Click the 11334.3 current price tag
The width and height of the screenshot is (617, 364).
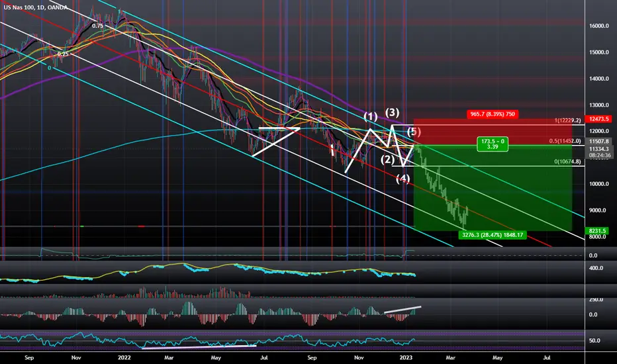[599, 149]
